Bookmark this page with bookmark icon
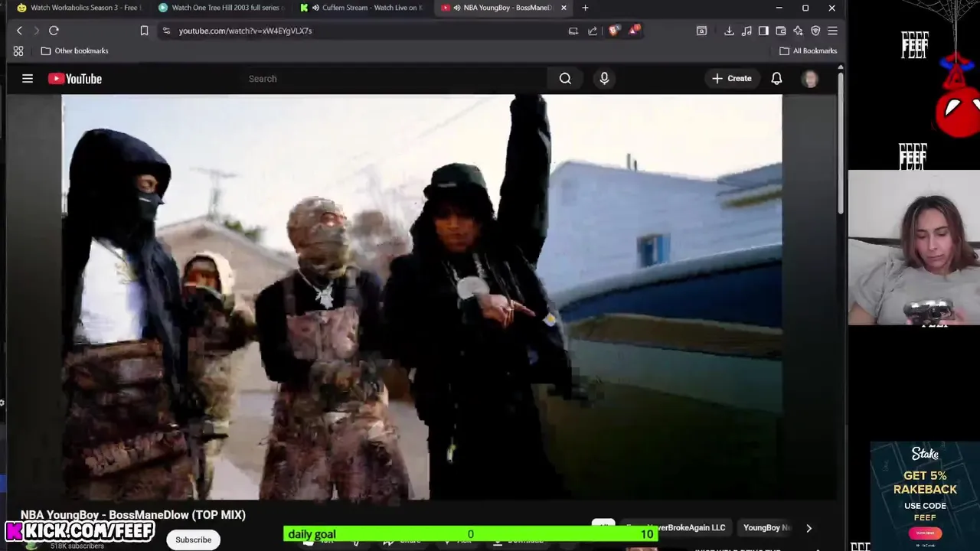980x551 pixels. coord(144,31)
